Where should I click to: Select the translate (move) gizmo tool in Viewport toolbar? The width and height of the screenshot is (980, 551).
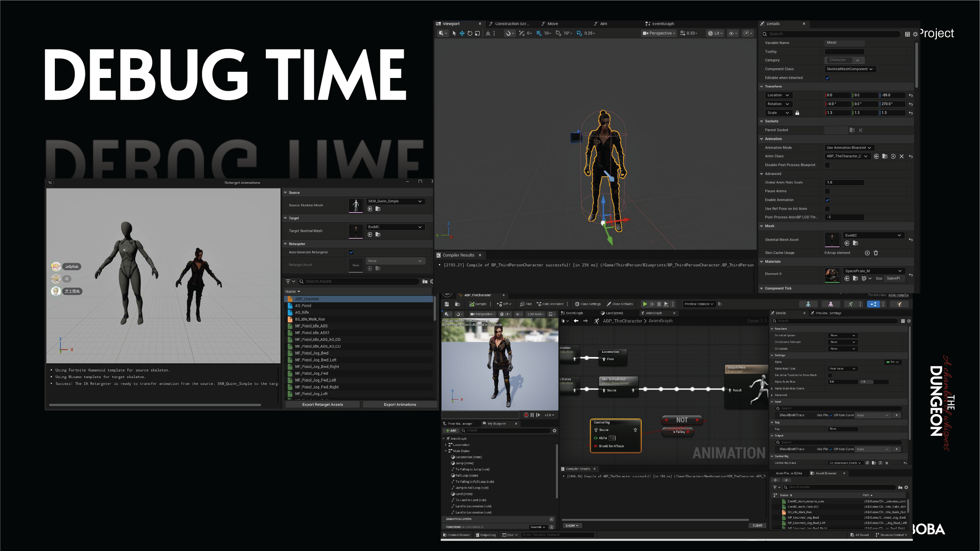click(x=462, y=33)
